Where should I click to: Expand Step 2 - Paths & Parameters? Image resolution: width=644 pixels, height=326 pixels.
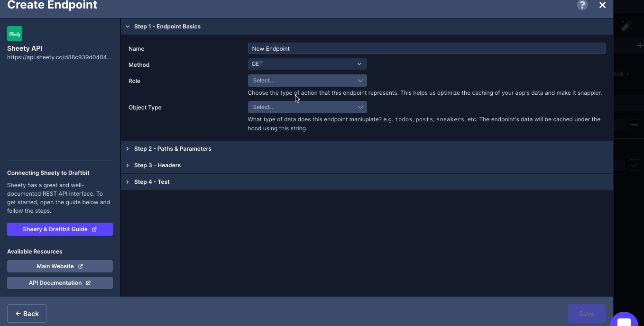pyautogui.click(x=367, y=149)
